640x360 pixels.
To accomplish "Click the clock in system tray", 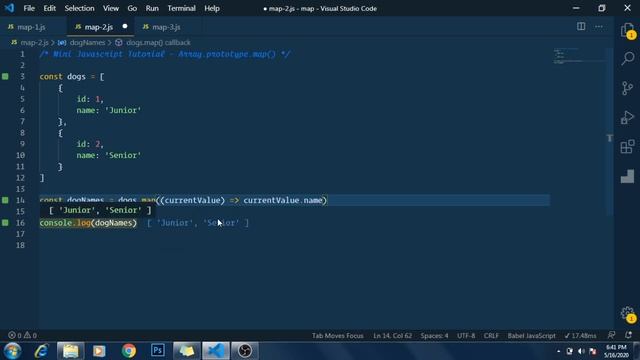I will [x=616, y=351].
